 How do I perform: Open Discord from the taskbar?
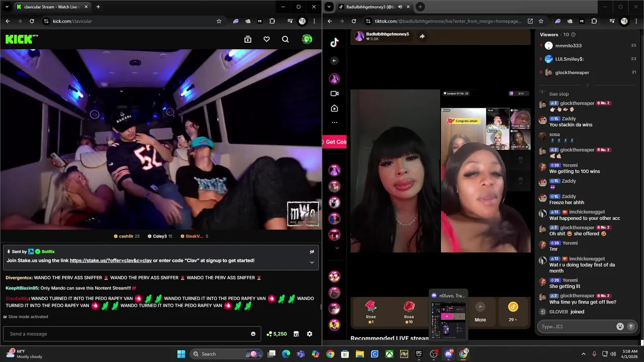point(448,354)
